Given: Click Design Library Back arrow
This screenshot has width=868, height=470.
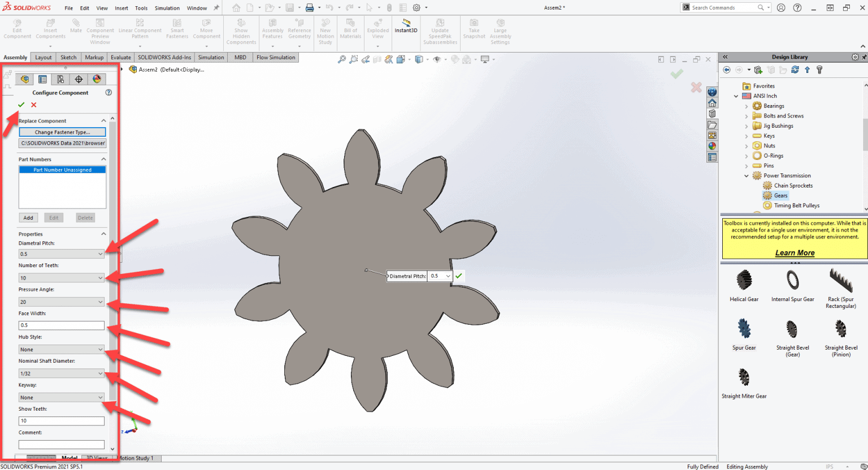Looking at the screenshot, I should pyautogui.click(x=727, y=69).
